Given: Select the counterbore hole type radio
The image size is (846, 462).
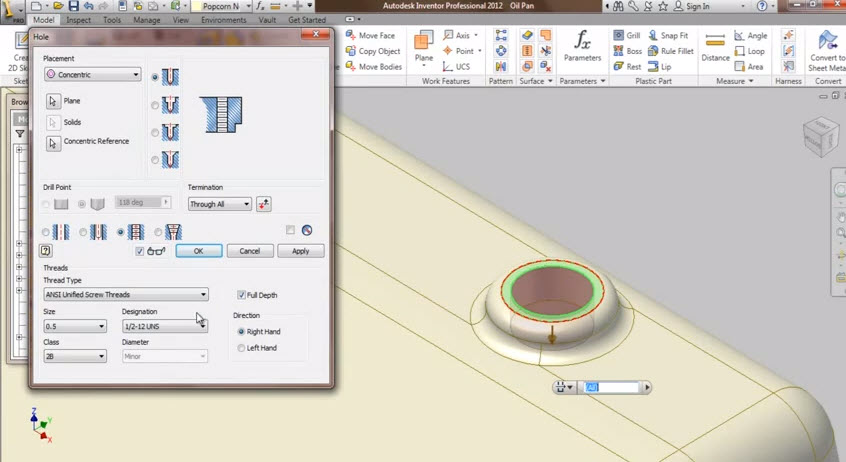Looking at the screenshot, I should pyautogui.click(x=155, y=105).
